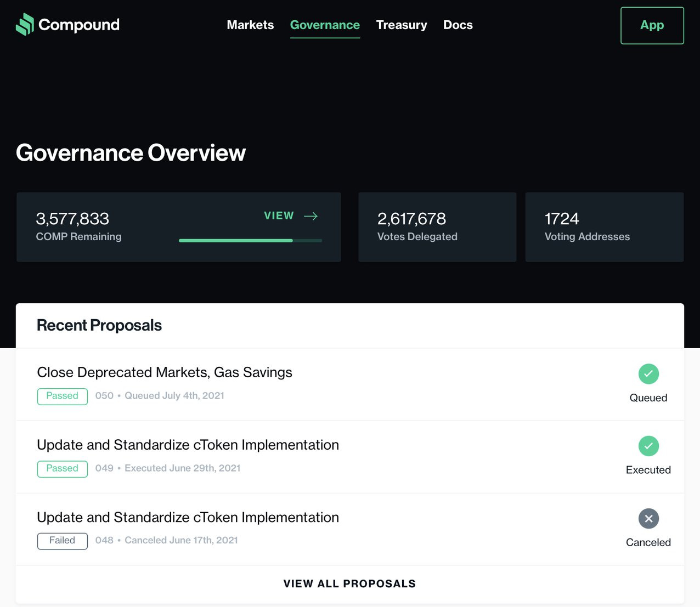Click the Governance Overview heading
This screenshot has width=700, height=607.
[131, 153]
